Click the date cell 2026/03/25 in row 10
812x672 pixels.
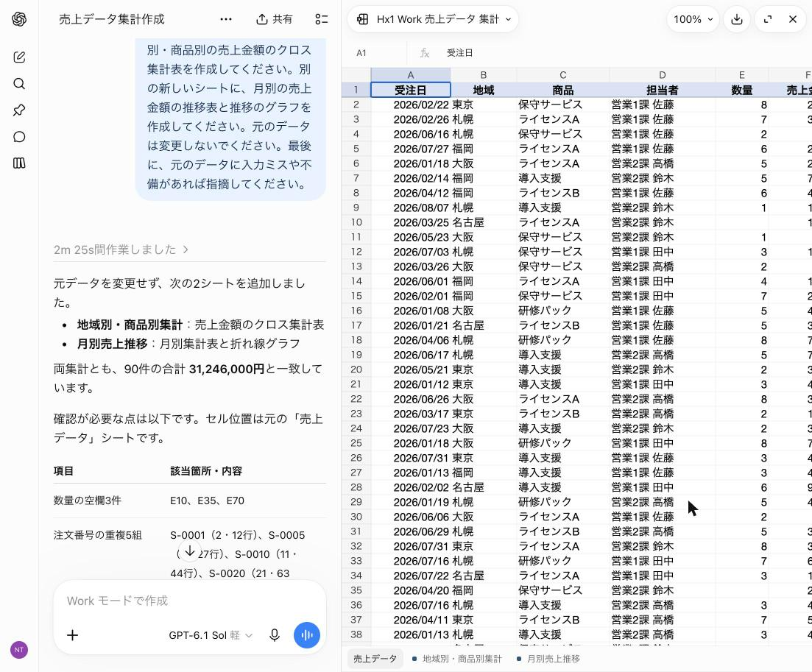point(411,222)
